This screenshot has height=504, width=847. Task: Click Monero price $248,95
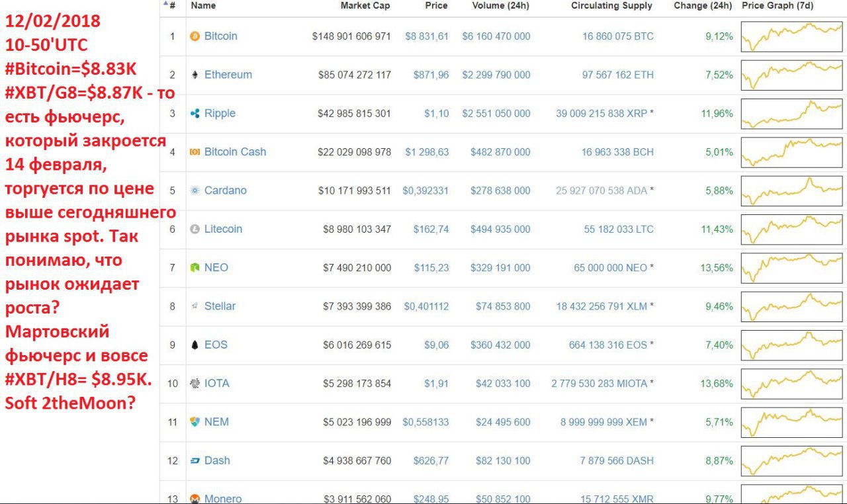431,499
